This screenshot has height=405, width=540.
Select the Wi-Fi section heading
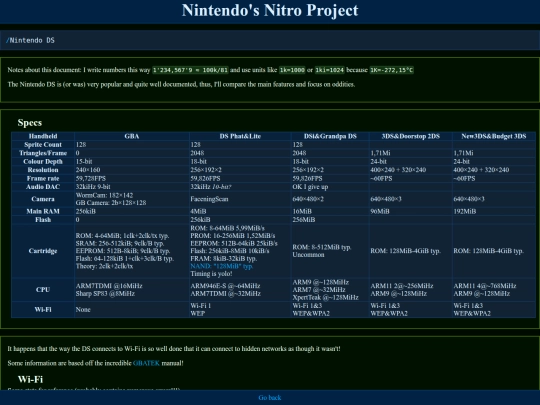click(x=30, y=379)
